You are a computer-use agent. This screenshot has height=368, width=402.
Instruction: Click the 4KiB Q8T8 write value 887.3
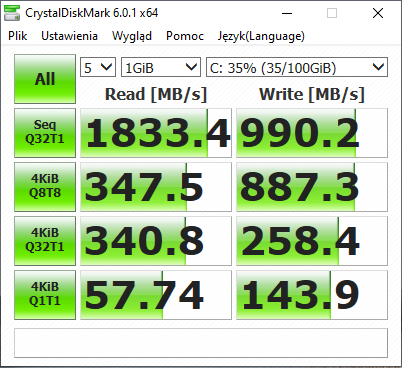312,187
